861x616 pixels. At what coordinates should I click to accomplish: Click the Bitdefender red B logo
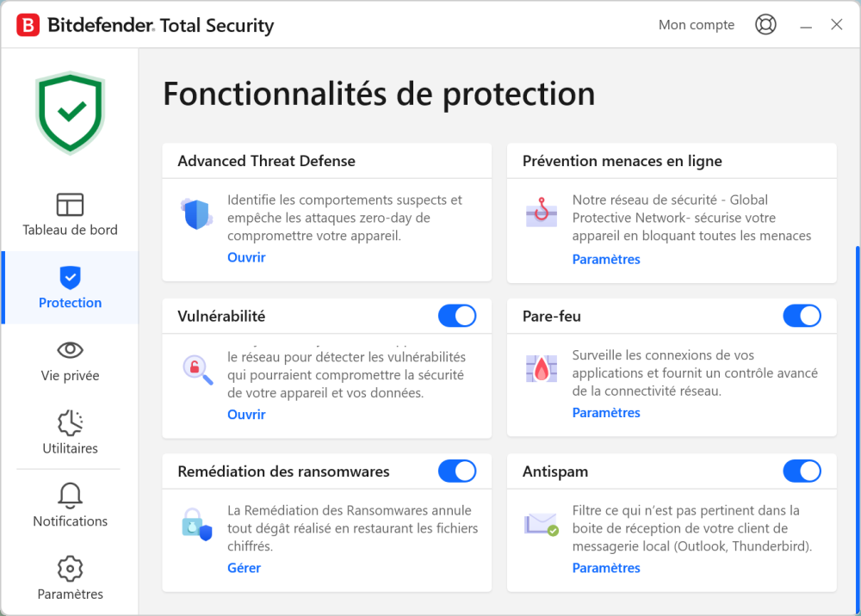tap(28, 26)
